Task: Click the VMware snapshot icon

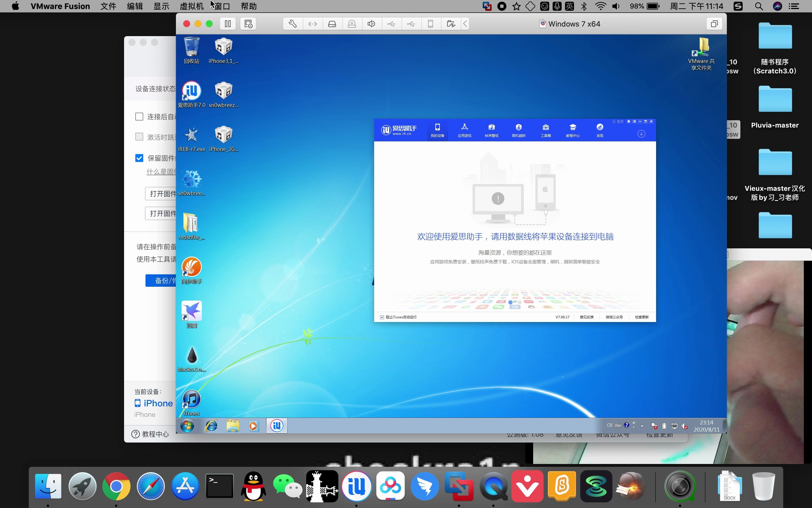Action: [x=248, y=24]
